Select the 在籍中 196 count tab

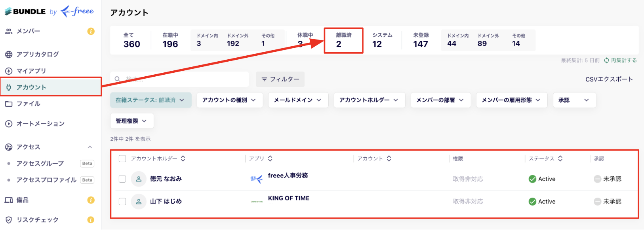click(x=170, y=40)
